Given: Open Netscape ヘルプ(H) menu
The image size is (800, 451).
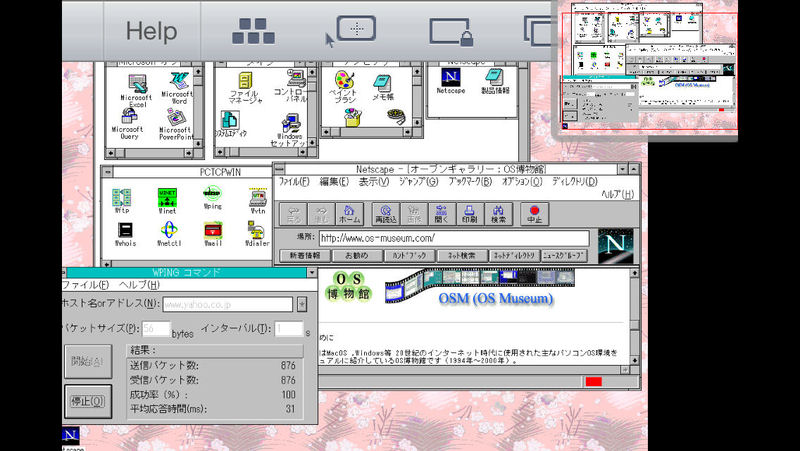Looking at the screenshot, I should point(617,194).
